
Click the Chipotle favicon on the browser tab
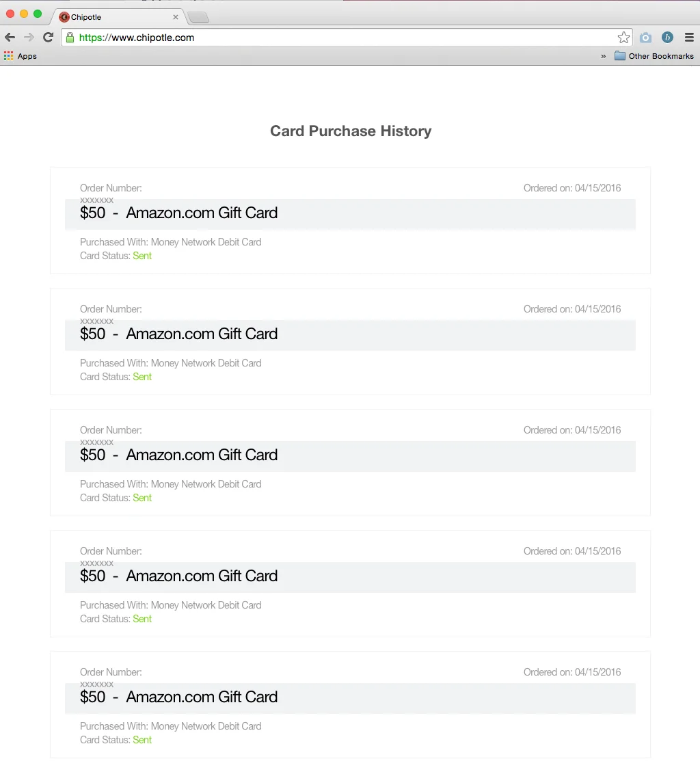(x=64, y=17)
